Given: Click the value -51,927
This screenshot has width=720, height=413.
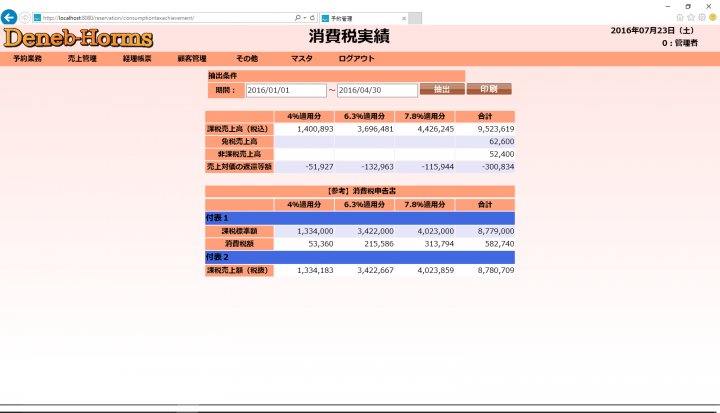Looking at the screenshot, I should pyautogui.click(x=320, y=167).
